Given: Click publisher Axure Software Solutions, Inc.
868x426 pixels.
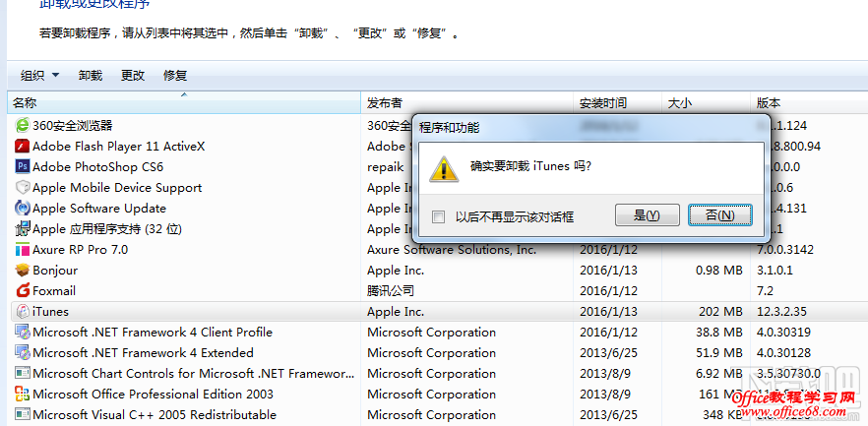Looking at the screenshot, I should pyautogui.click(x=452, y=250).
